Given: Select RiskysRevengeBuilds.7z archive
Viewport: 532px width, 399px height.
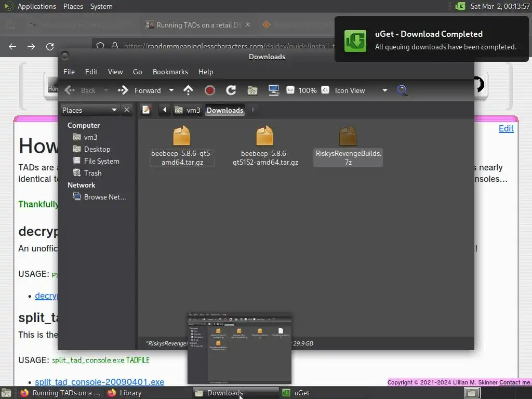Looking at the screenshot, I should click(348, 146).
